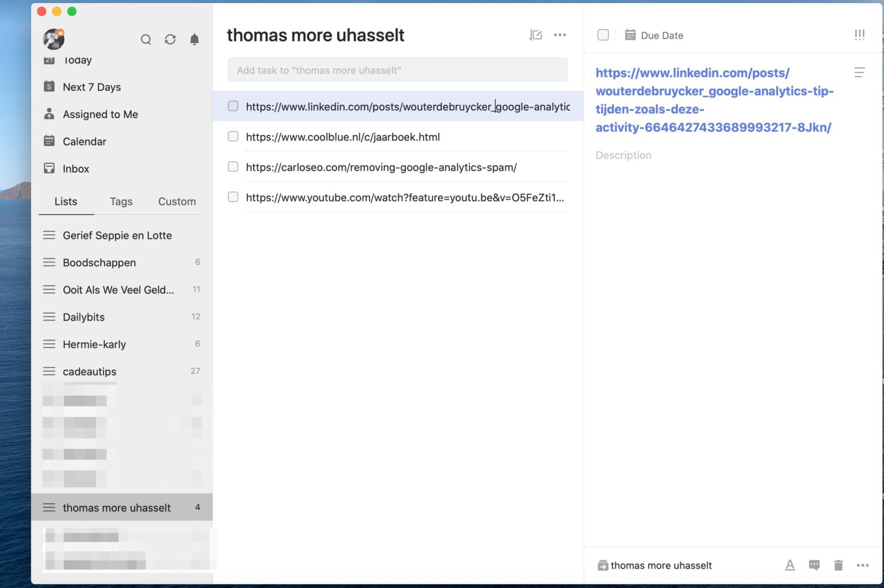The width and height of the screenshot is (884, 588).
Task: Open notifications bell icon
Action: (195, 39)
